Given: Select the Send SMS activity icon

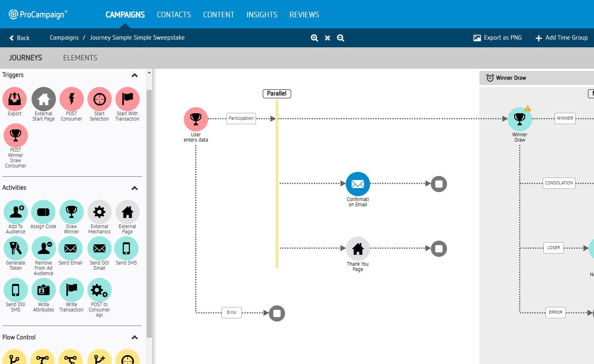Looking at the screenshot, I should (126, 248).
